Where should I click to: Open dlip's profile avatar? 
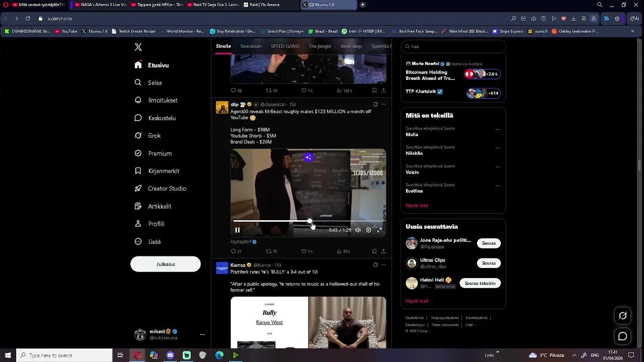point(222,107)
